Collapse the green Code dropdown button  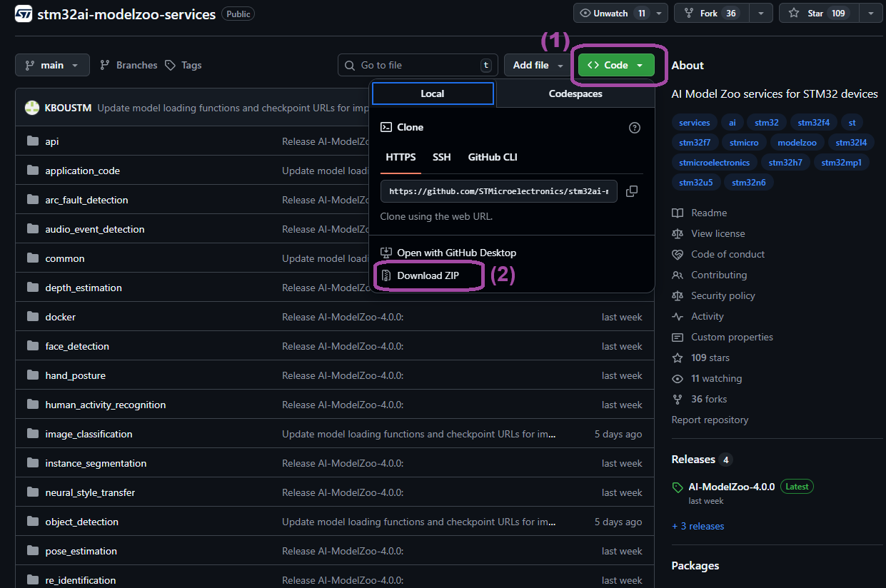pos(616,65)
